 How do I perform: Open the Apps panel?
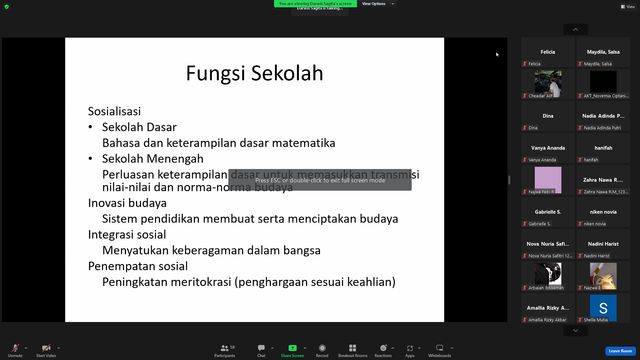(410, 350)
